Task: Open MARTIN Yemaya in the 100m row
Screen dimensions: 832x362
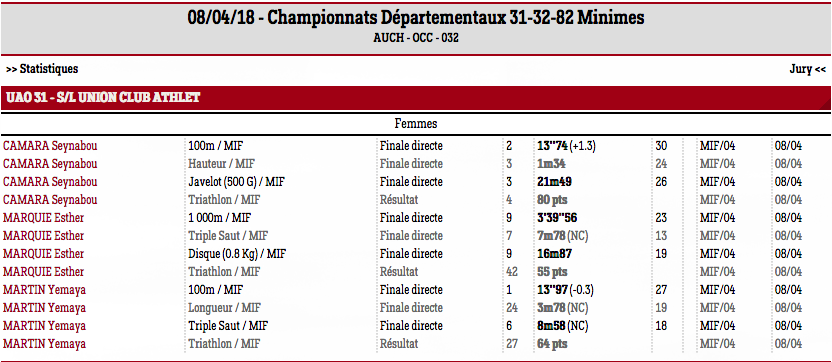Action: (x=45, y=290)
